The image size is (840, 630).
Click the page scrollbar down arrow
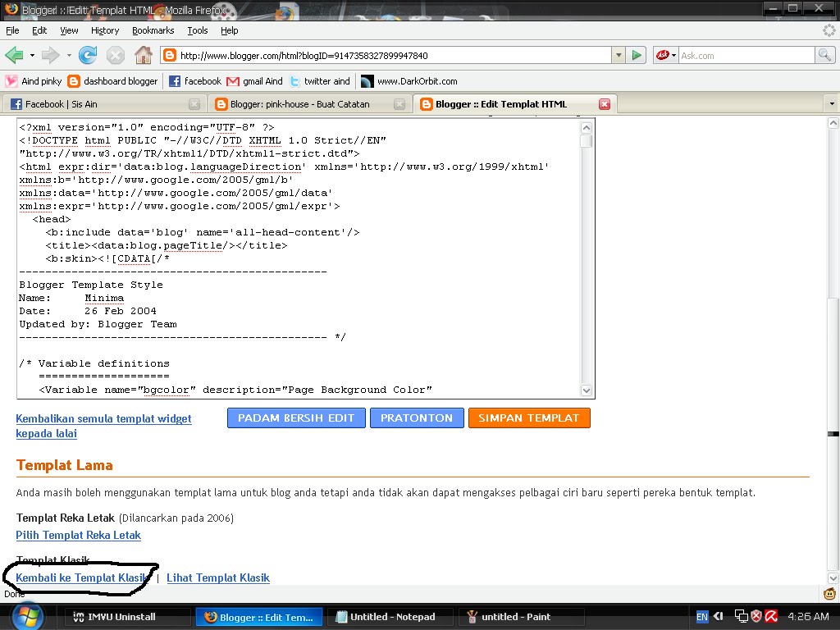(x=833, y=578)
